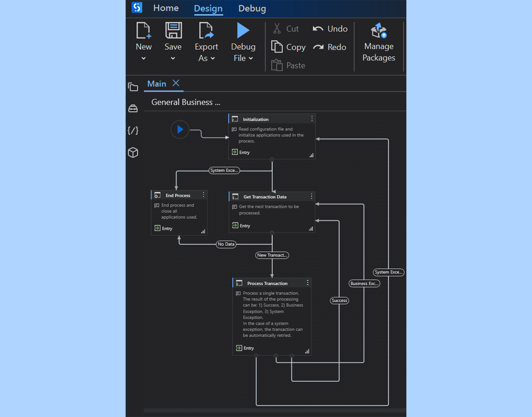Click the Undo arrow icon
This screenshot has height=417, width=532.
coord(318,29)
